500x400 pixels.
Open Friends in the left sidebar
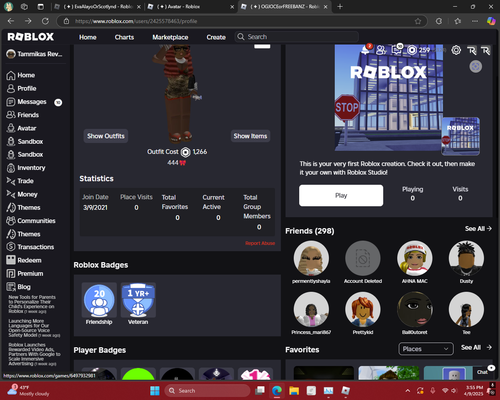23,115
